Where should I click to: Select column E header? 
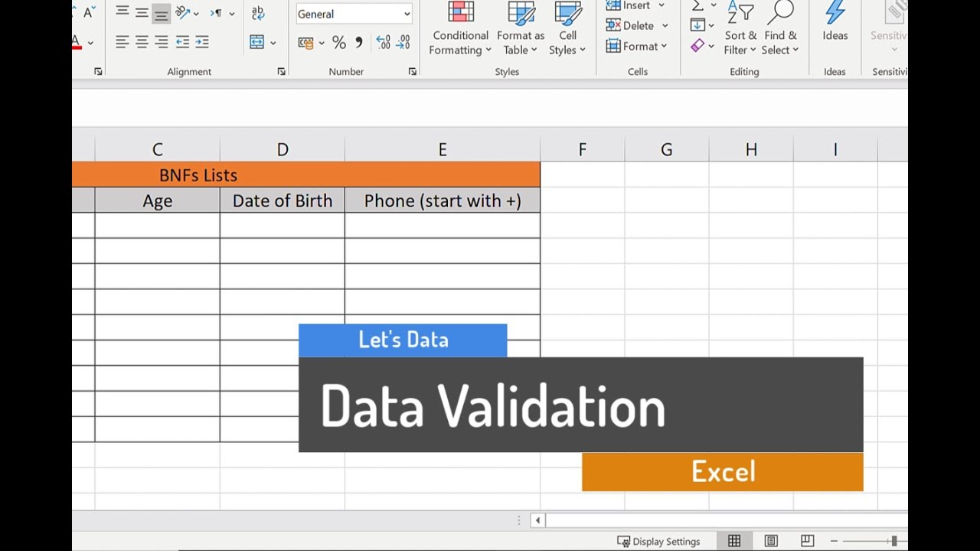443,149
